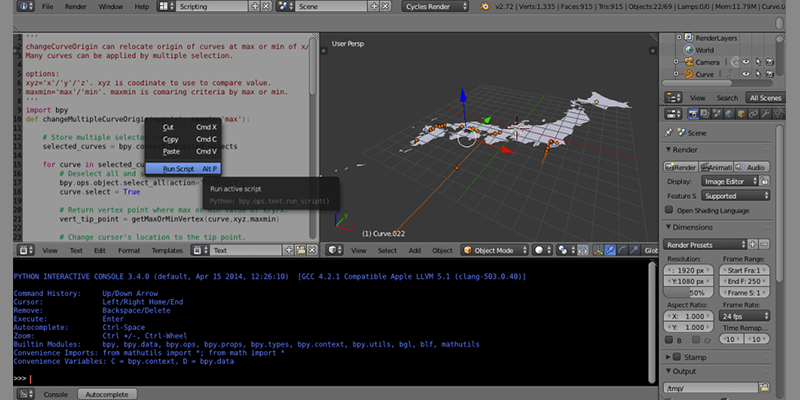
Task: Open the World properties tab icon
Action: click(x=729, y=113)
